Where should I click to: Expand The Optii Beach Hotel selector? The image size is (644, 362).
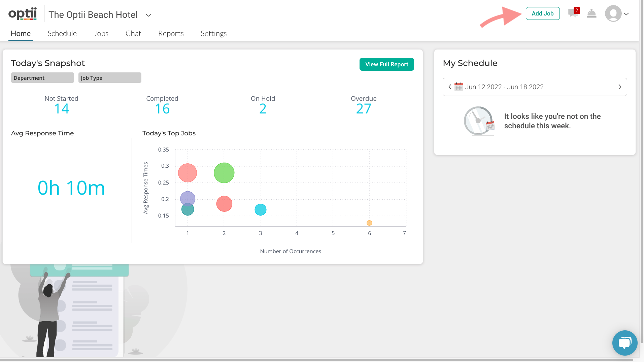[148, 15]
